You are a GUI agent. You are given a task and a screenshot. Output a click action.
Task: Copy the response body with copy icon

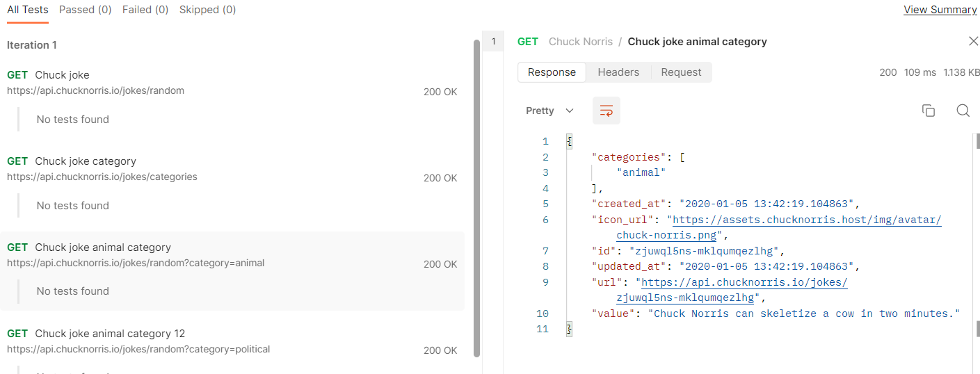click(928, 111)
